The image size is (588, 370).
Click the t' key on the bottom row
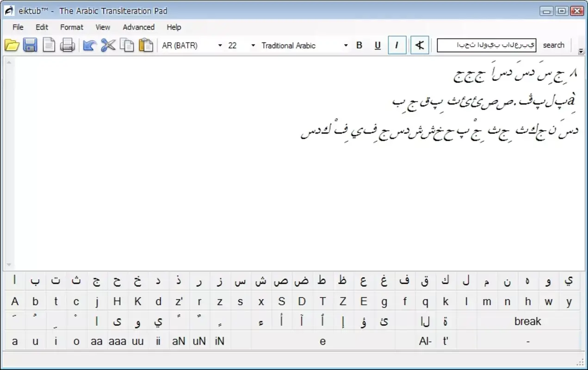[x=446, y=342]
